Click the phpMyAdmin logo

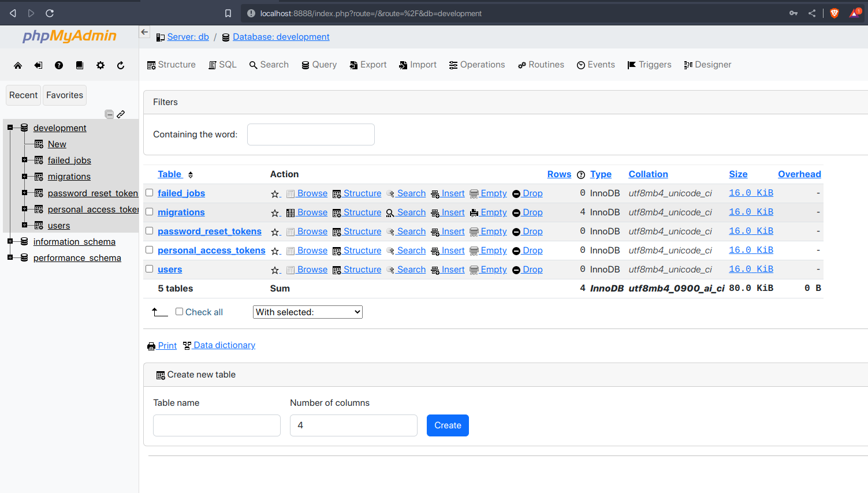click(x=69, y=36)
